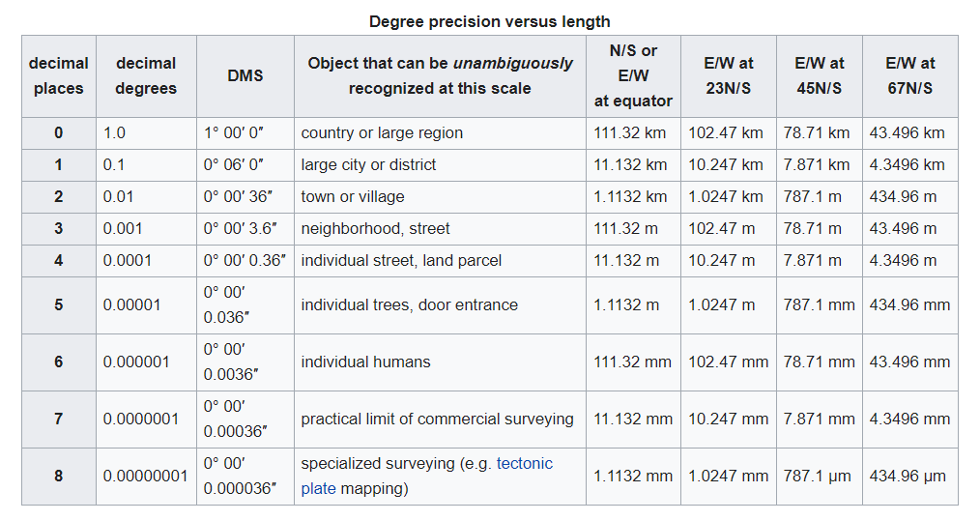Click the 'decimal degrees' column header

pos(146,76)
